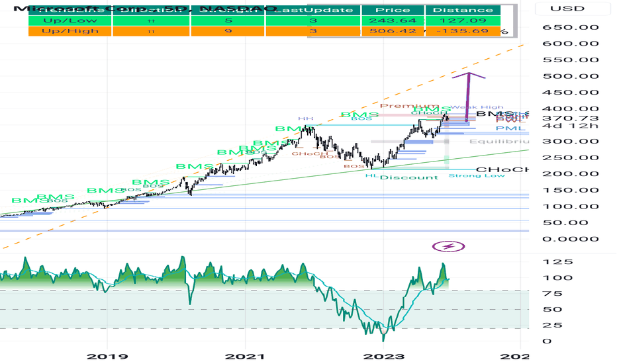Image resolution: width=617 pixels, height=364 pixels.
Task: Click the Microsoft Corp chart title
Action: tap(146, 8)
